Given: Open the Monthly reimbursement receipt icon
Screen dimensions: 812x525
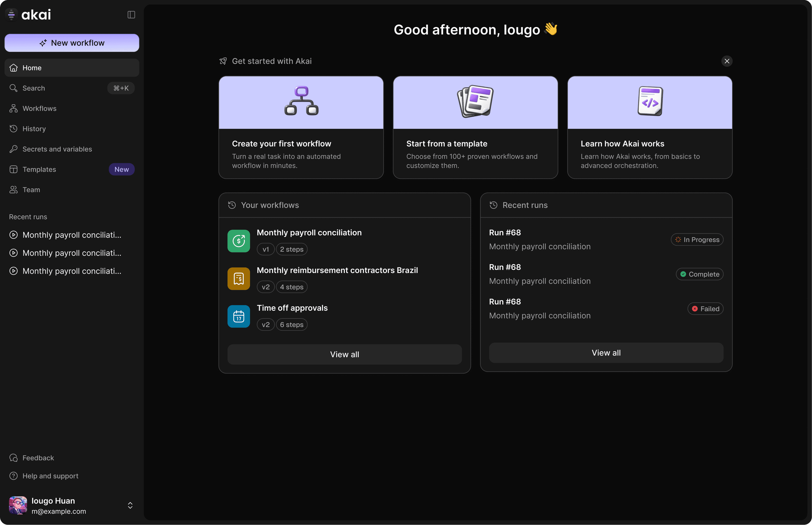Looking at the screenshot, I should tap(238, 279).
